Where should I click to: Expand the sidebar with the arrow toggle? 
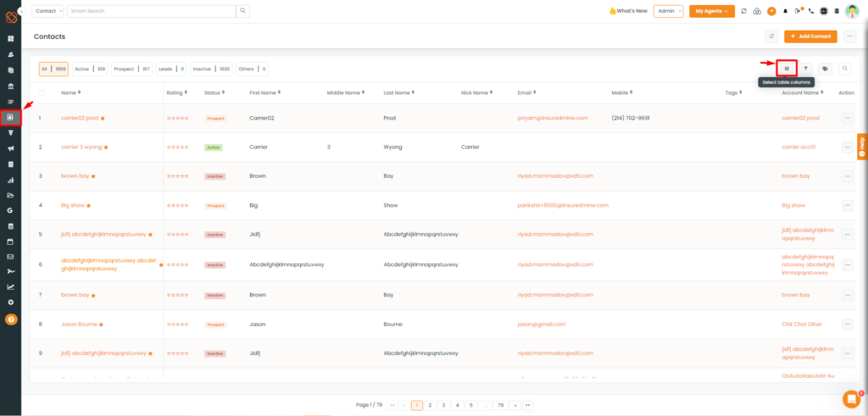(21, 11)
